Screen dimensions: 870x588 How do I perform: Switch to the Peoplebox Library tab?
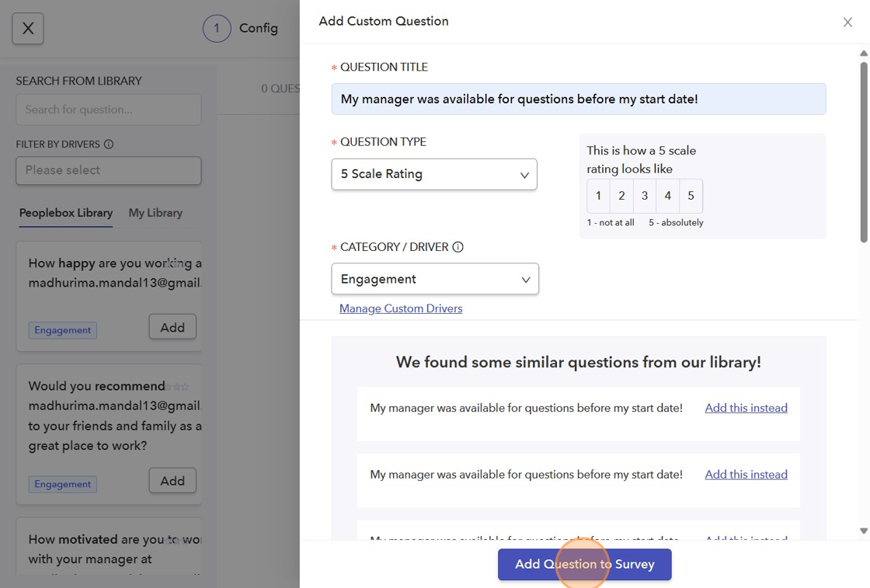[66, 213]
